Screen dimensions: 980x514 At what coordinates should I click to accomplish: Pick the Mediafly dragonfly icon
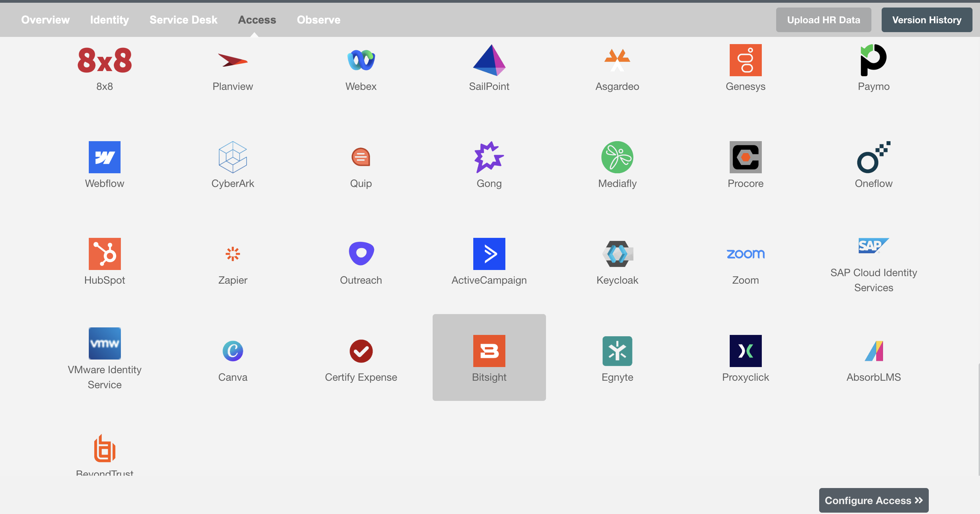(617, 157)
